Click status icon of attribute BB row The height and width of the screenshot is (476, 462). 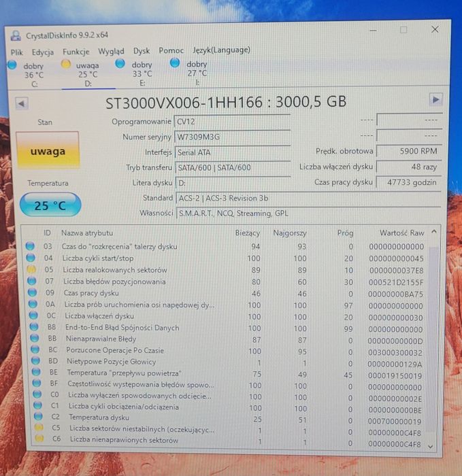[x=35, y=338]
